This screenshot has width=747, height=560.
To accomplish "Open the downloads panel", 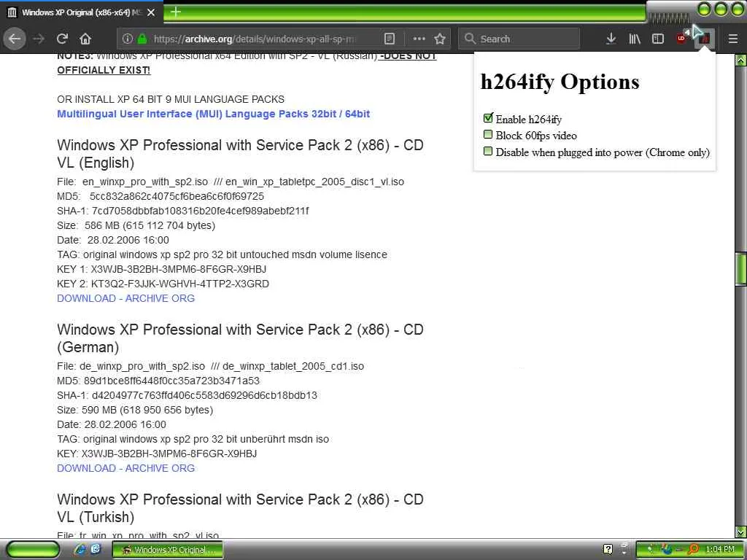I will point(611,39).
